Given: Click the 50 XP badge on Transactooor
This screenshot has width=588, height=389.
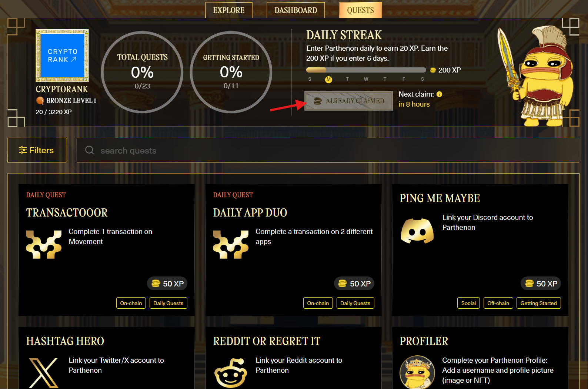Looking at the screenshot, I should [167, 284].
